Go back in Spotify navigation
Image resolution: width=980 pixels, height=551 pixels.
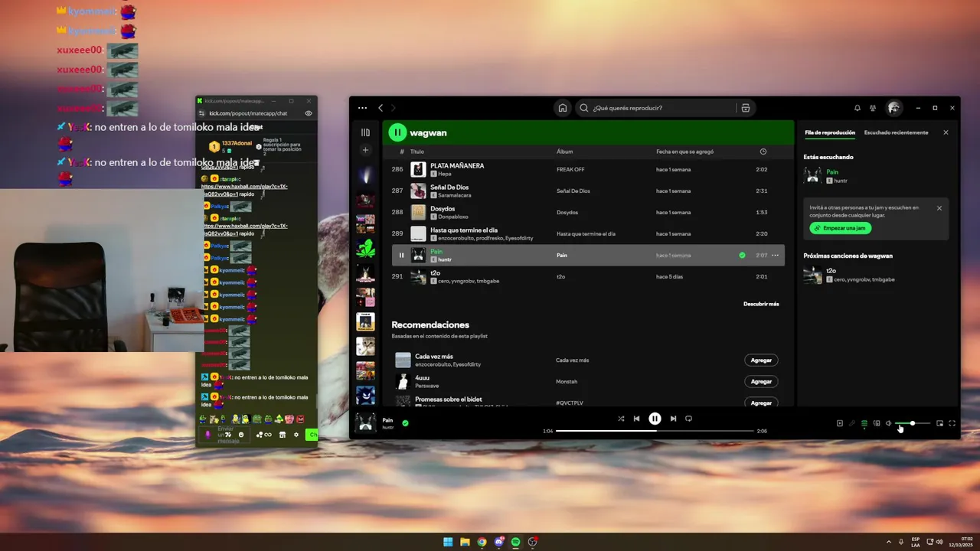point(381,108)
